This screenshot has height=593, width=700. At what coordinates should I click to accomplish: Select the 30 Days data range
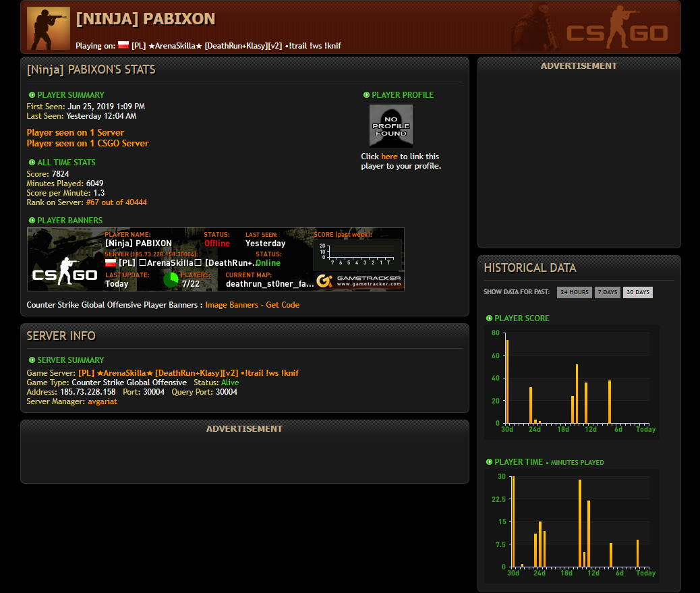(x=637, y=292)
